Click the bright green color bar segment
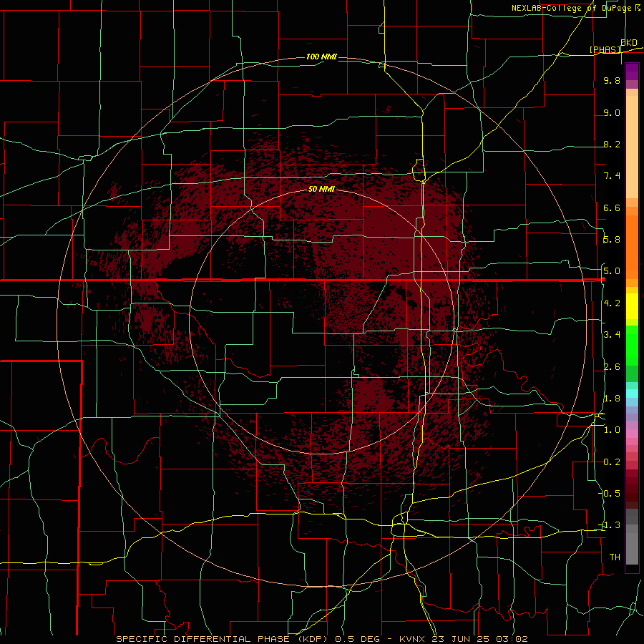The height and width of the screenshot is (644, 644). point(632,346)
